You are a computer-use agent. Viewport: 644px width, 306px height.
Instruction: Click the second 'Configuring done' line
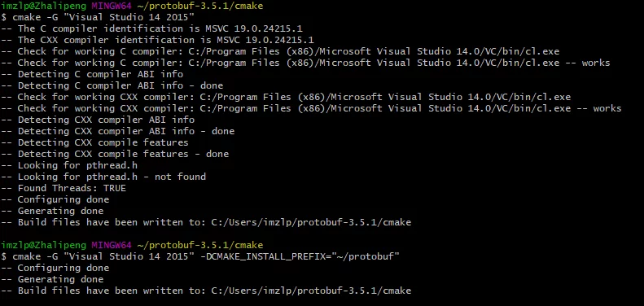pos(55,268)
